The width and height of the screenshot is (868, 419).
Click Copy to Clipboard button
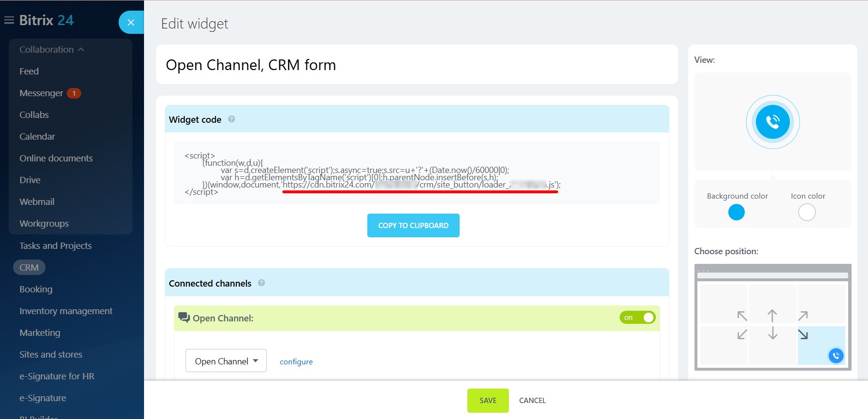(x=413, y=225)
